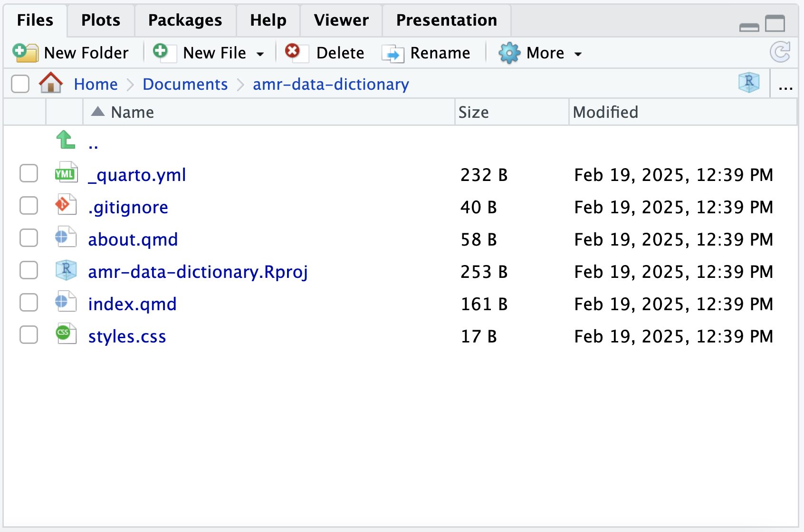Click the modified date of index.qmd
The width and height of the screenshot is (804, 532).
(674, 304)
